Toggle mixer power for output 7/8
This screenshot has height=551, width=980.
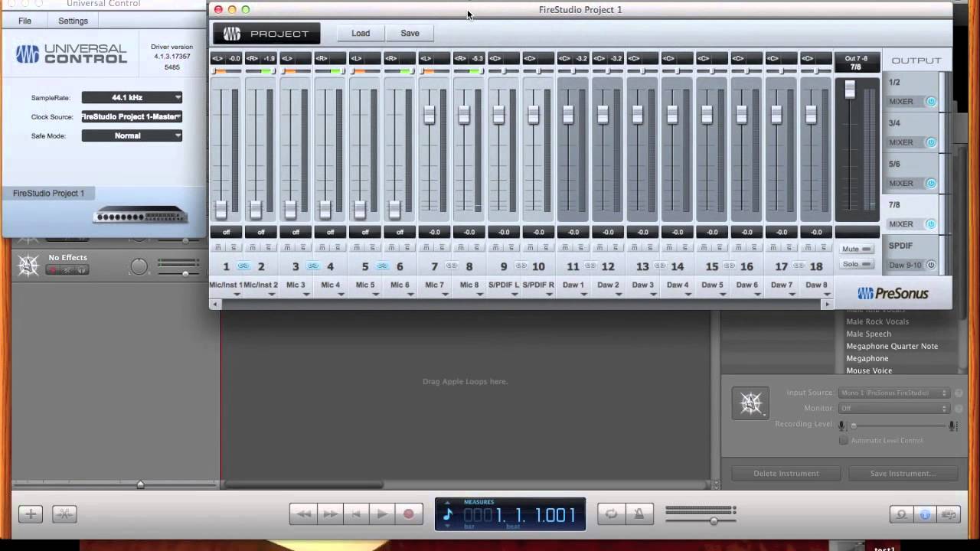(x=931, y=224)
